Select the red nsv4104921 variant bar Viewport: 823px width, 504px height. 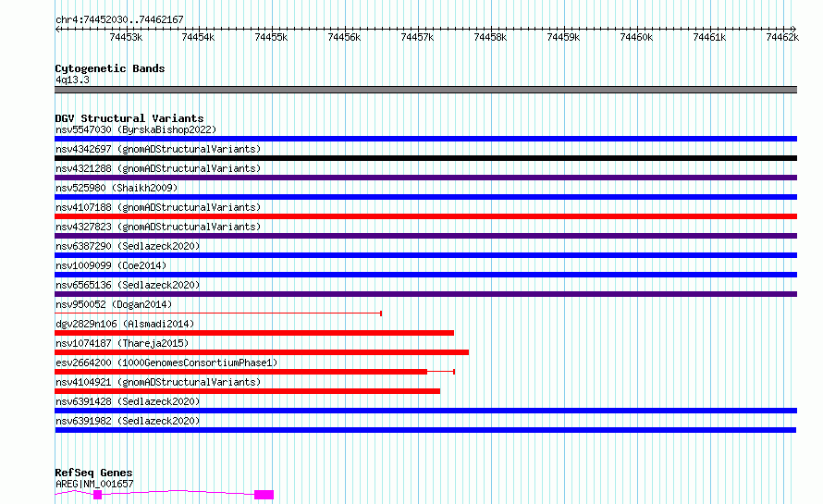click(247, 391)
